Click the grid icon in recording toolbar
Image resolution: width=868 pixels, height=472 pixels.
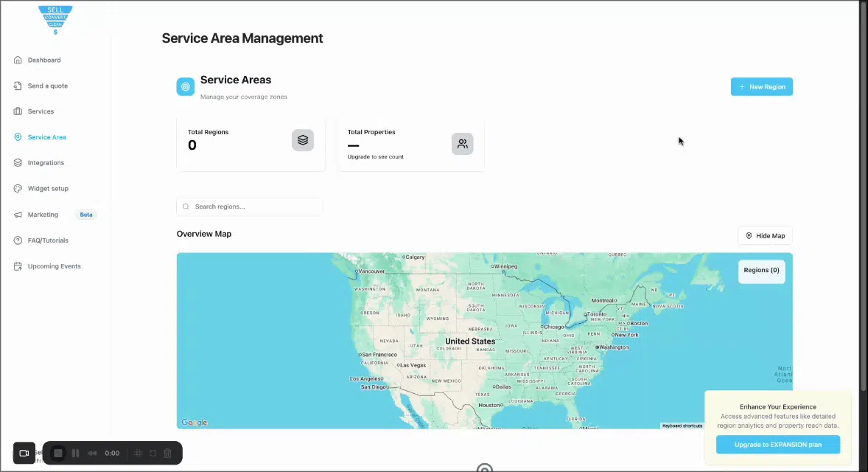[138, 453]
